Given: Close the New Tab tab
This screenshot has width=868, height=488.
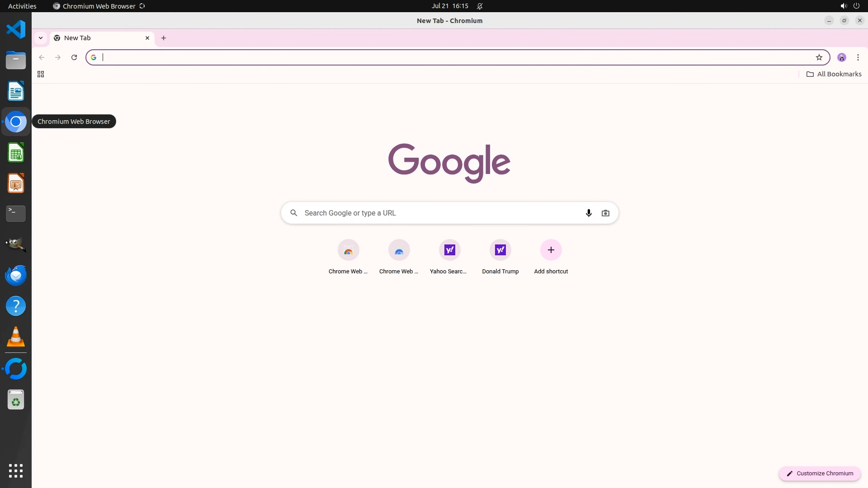Looking at the screenshot, I should pos(147,38).
